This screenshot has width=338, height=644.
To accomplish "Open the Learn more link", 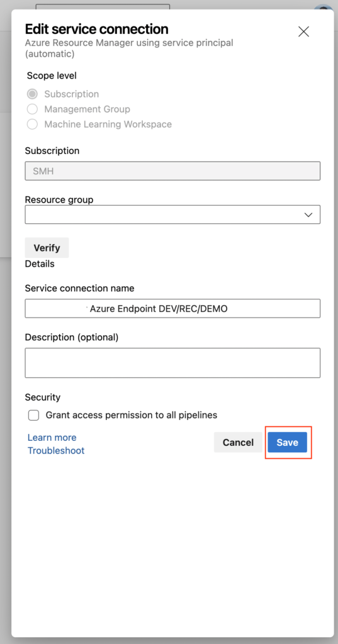I will (52, 438).
